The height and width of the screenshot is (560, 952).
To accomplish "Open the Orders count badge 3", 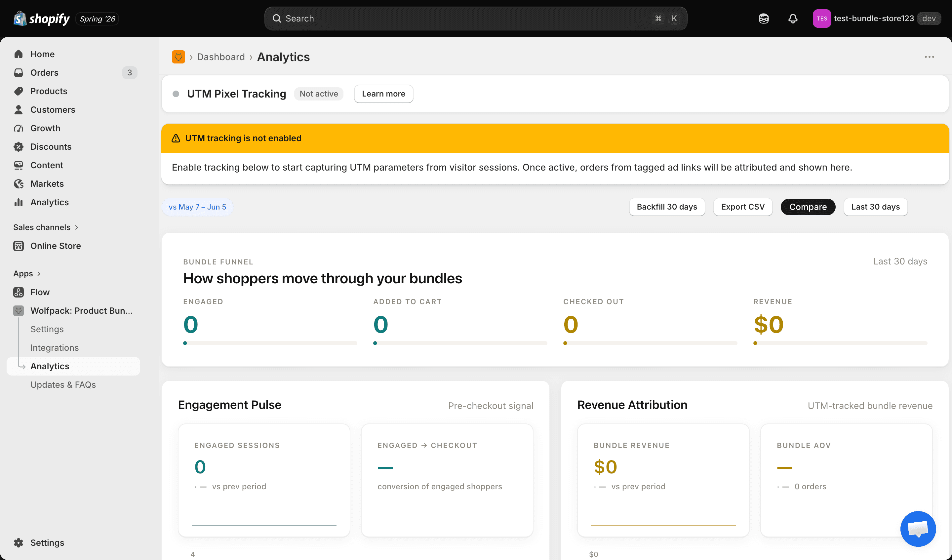I will pyautogui.click(x=130, y=72).
